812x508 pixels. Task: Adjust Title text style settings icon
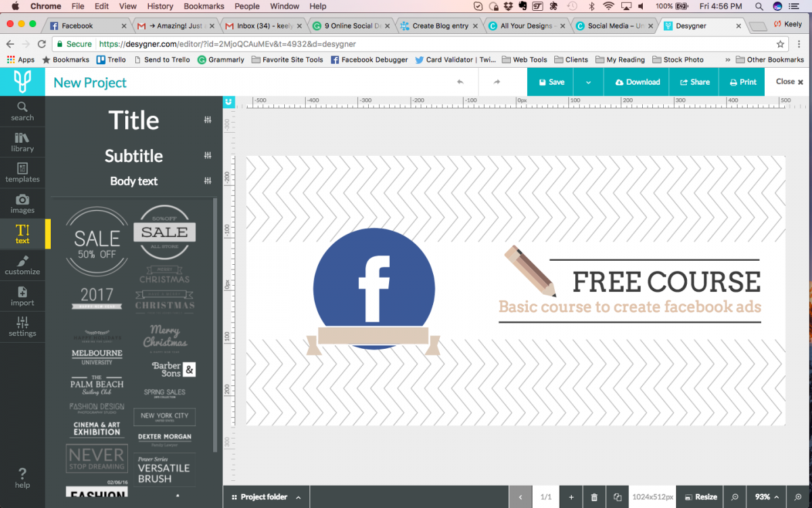pyautogui.click(x=208, y=120)
